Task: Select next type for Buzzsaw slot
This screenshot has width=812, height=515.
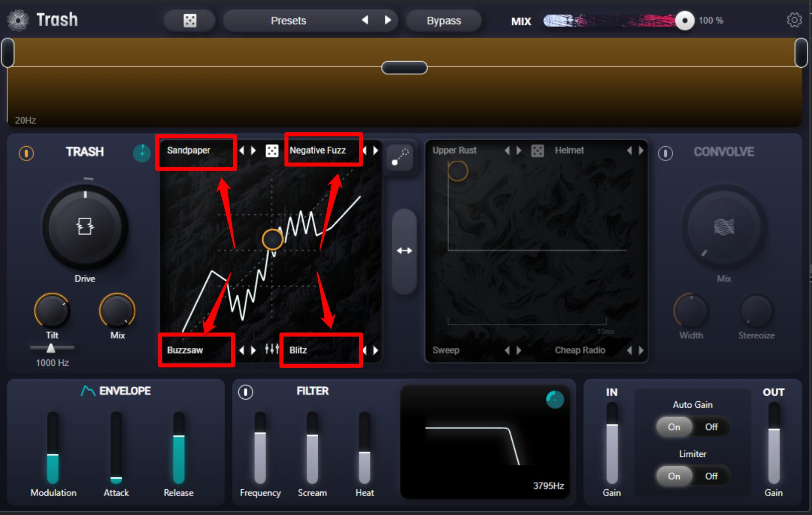Action: 254,350
